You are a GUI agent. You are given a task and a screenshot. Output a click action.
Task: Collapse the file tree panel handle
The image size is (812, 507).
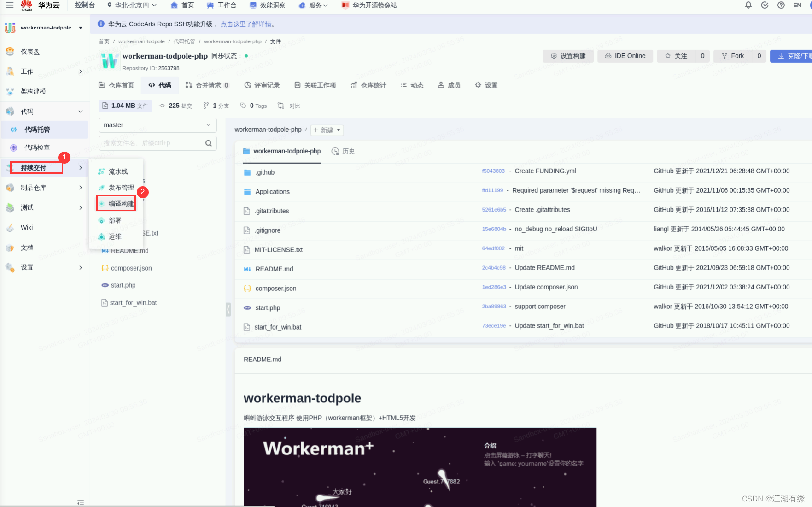[x=228, y=309]
